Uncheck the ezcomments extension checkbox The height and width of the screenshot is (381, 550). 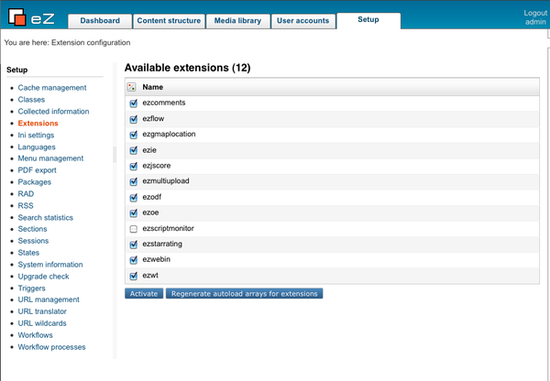[x=133, y=103]
